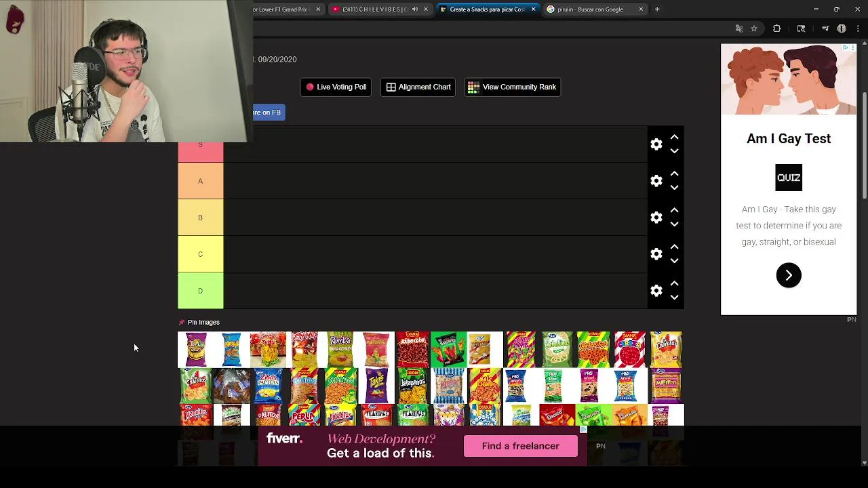Move A tier row up with arrow

[x=674, y=174]
